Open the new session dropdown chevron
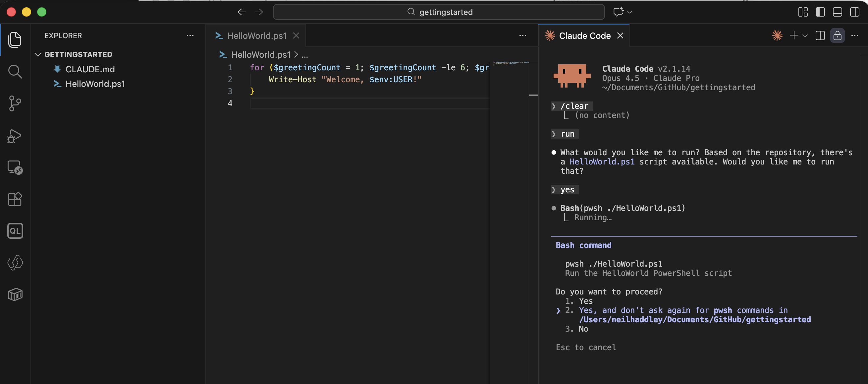The width and height of the screenshot is (868, 384). click(x=806, y=35)
